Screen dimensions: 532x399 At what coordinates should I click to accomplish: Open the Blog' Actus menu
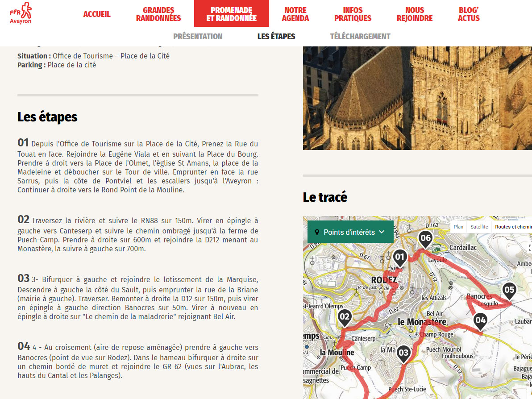pos(469,14)
